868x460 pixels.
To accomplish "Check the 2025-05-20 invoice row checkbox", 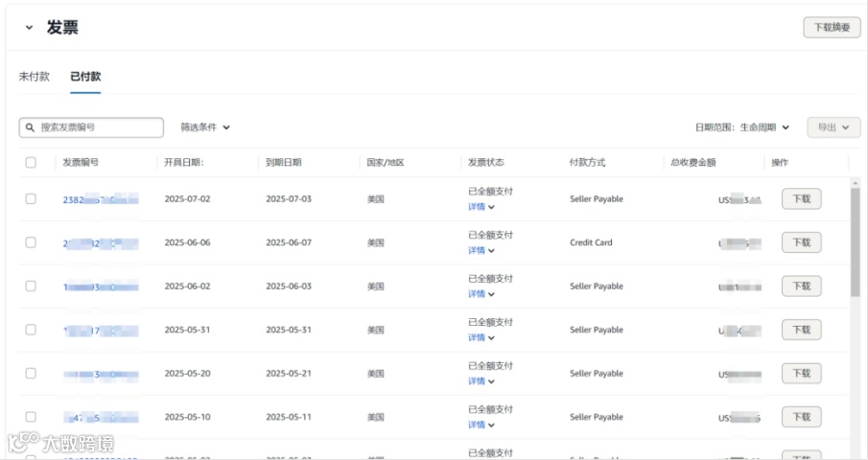I will (x=31, y=373).
